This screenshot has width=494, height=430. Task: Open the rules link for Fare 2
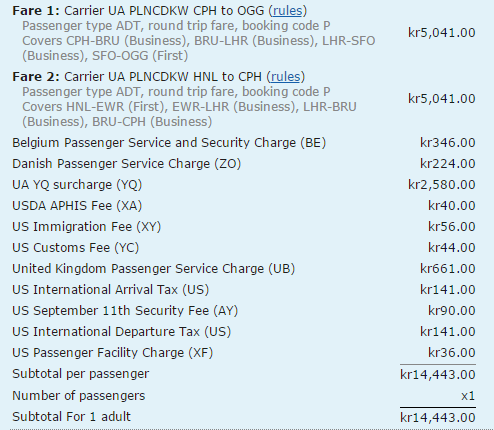(x=285, y=77)
